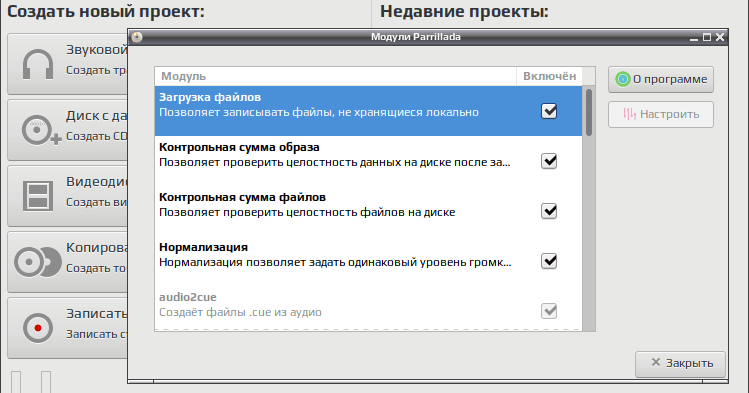This screenshot has width=749, height=393.
Task: Click the disc copy icon
Action: [38, 262]
